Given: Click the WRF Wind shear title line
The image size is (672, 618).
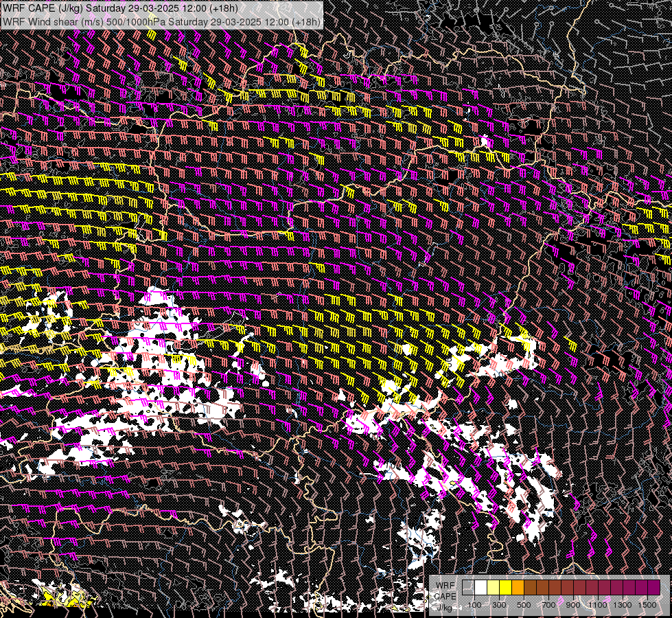Looking at the screenshot, I should tap(161, 22).
